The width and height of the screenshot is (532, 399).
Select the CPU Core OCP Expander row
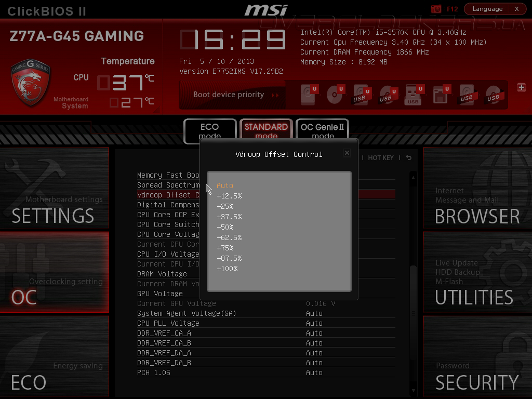[x=168, y=215]
